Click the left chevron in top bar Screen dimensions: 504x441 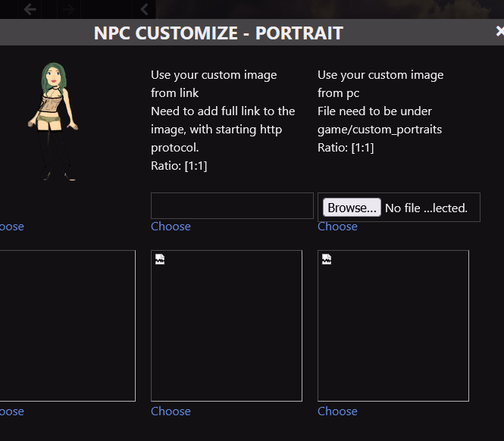click(144, 9)
